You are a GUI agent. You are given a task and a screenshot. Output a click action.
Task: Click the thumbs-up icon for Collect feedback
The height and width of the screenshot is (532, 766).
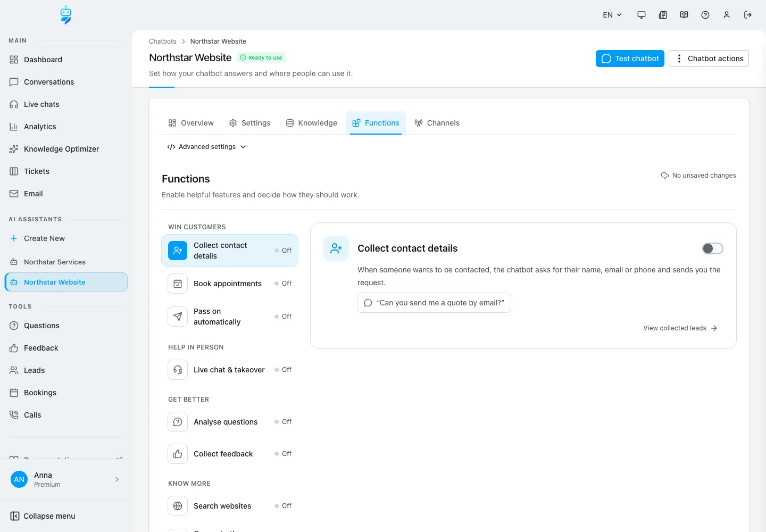[x=178, y=454]
